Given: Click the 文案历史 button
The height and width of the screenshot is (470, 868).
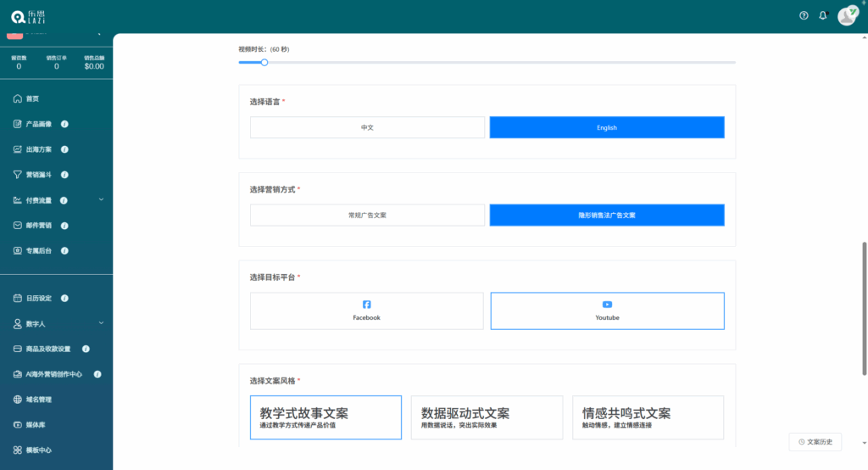Looking at the screenshot, I should [x=815, y=442].
